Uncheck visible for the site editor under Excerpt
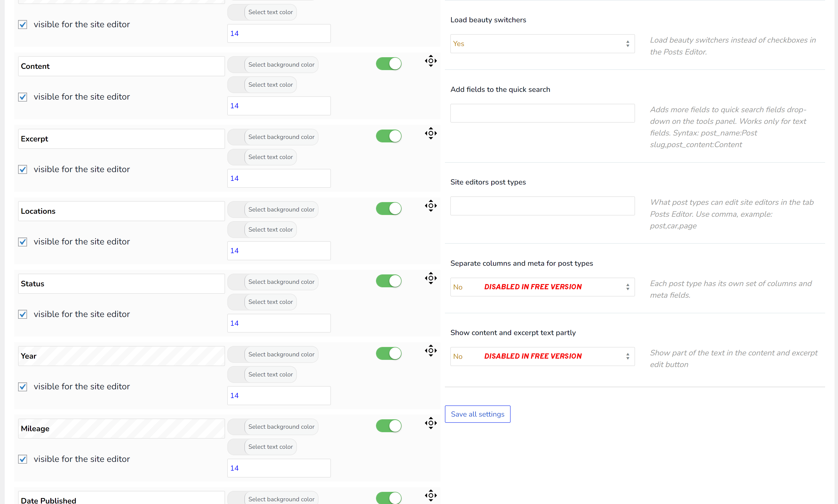Image resolution: width=838 pixels, height=504 pixels. tap(23, 169)
